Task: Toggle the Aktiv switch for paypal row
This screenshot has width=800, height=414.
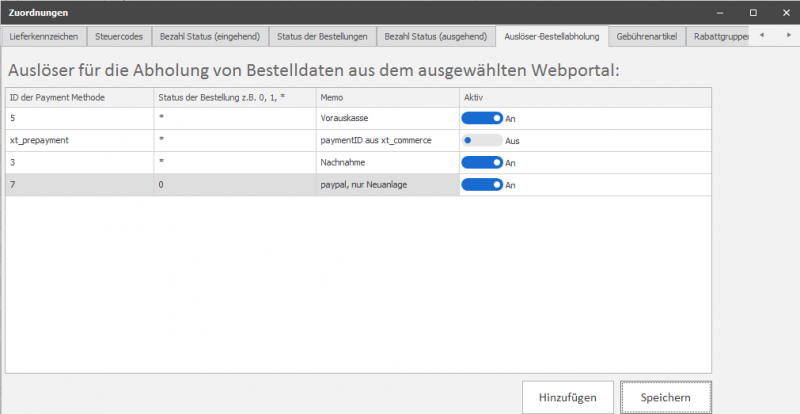Action: pos(481,185)
